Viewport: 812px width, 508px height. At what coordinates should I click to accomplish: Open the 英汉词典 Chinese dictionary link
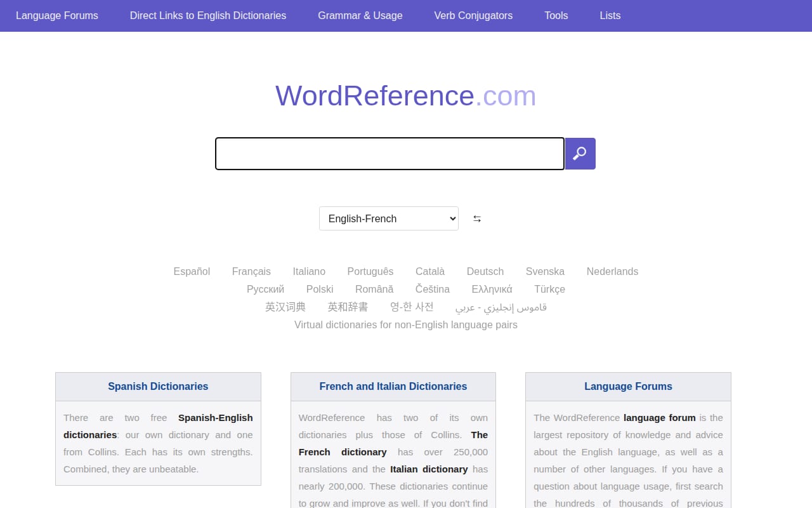point(285,307)
